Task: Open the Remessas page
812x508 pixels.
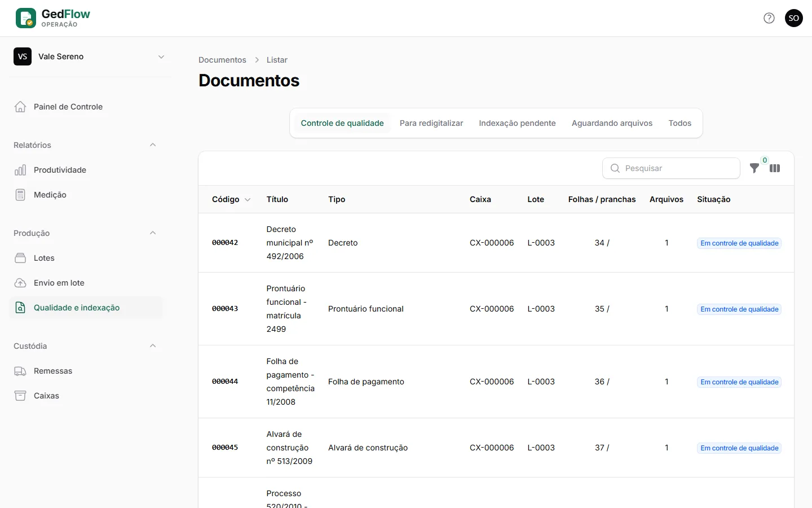Action: [x=86, y=371]
